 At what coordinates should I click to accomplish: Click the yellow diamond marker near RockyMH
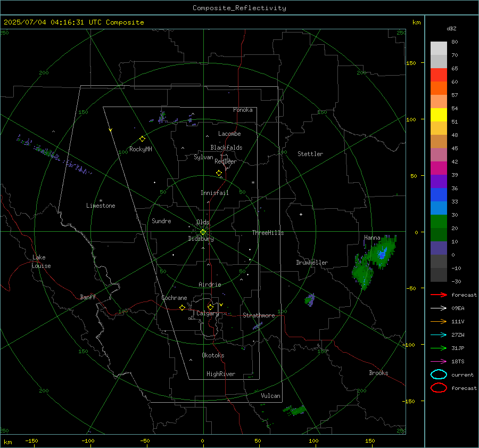click(x=142, y=139)
